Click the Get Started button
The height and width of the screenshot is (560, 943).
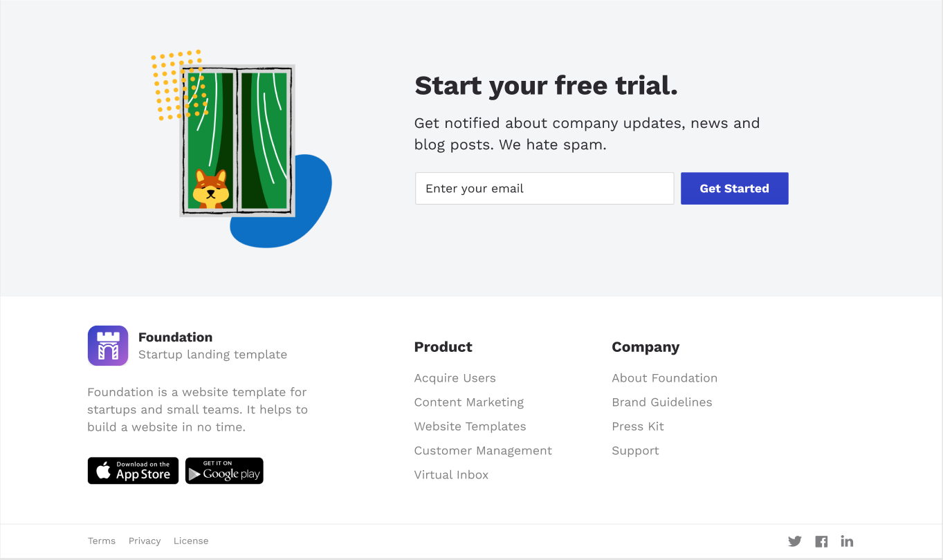tap(734, 188)
